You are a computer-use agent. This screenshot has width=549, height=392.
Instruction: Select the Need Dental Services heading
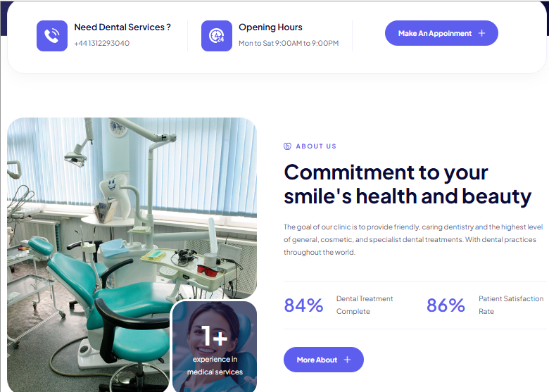(122, 27)
